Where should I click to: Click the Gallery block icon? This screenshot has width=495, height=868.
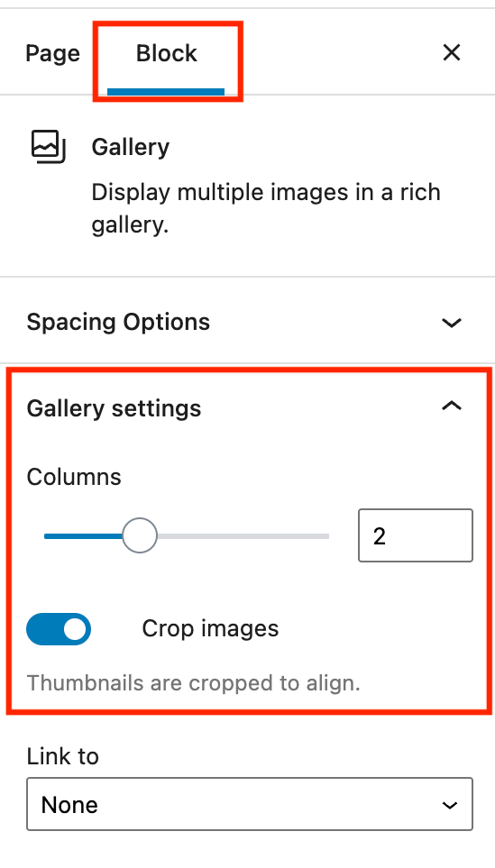(48, 147)
